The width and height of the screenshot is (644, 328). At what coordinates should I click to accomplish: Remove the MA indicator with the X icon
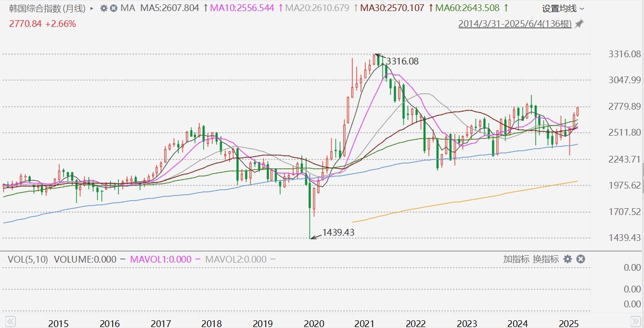pos(114,8)
